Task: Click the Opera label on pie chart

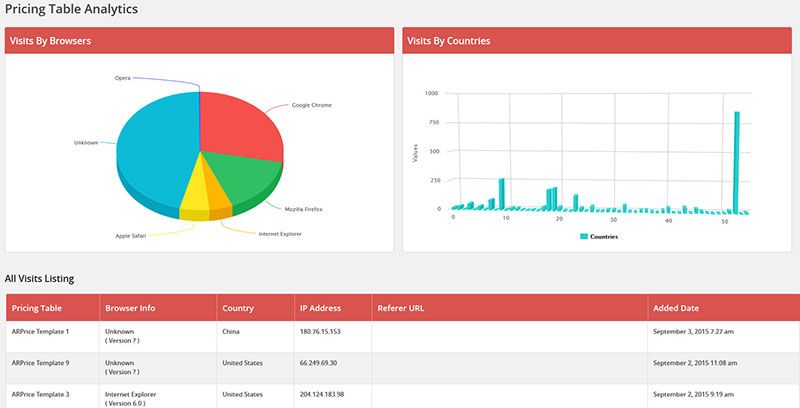Action: pyautogui.click(x=122, y=78)
